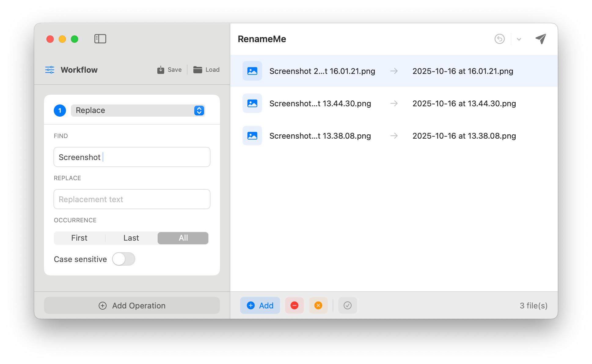Click the orange clear-all icon
Screen dimensions: 592x364
[318, 305]
